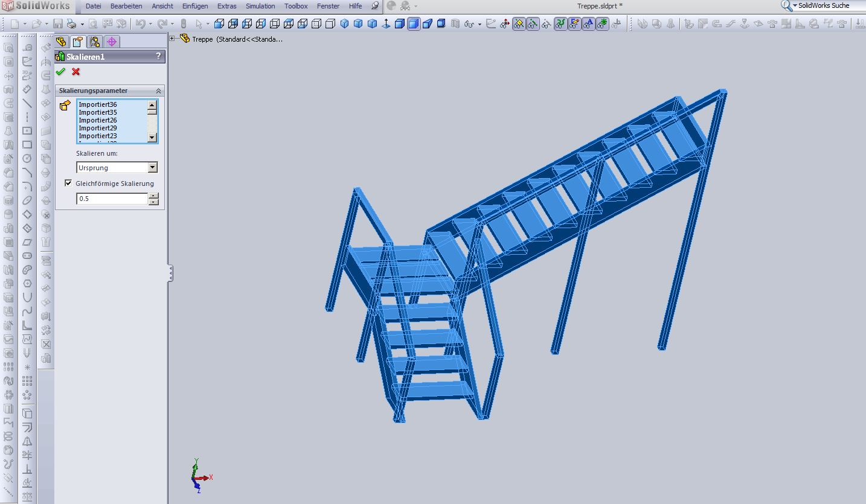The width and height of the screenshot is (866, 504).
Task: Click the yellow body selection icon
Action: [x=65, y=106]
